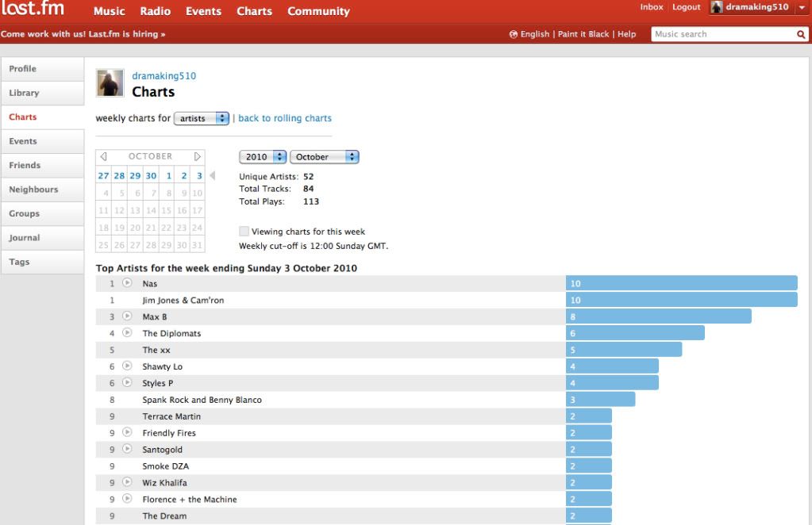Image resolution: width=812 pixels, height=525 pixels.
Task: Click English language link
Action: point(534,34)
